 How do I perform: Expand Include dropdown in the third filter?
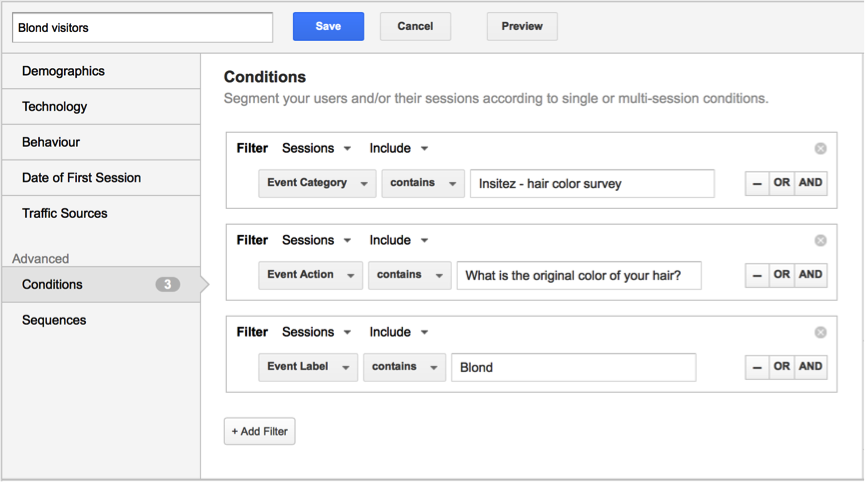(398, 332)
